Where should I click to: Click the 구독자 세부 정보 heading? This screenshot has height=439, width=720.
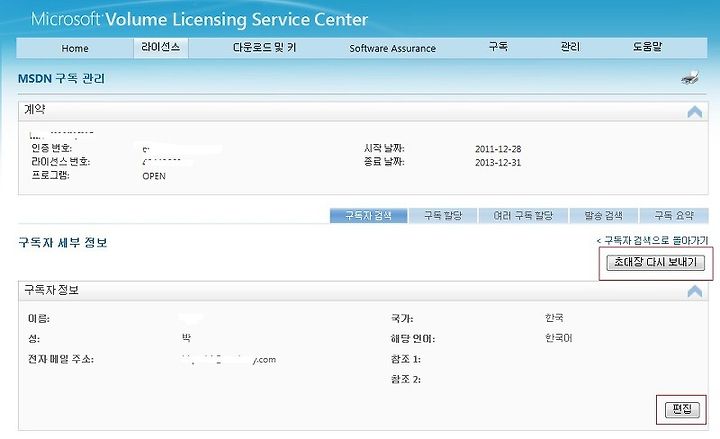pyautogui.click(x=62, y=242)
